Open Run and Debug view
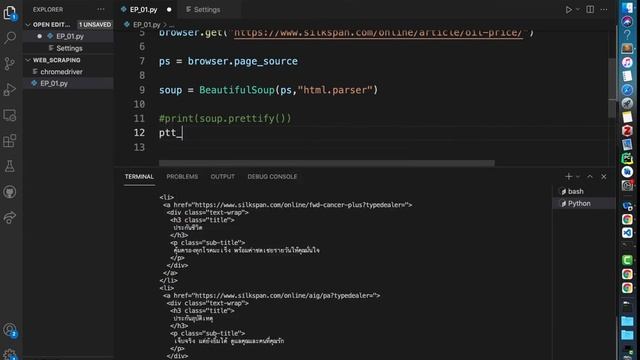This screenshot has width=640, height=360. (x=9, y=89)
